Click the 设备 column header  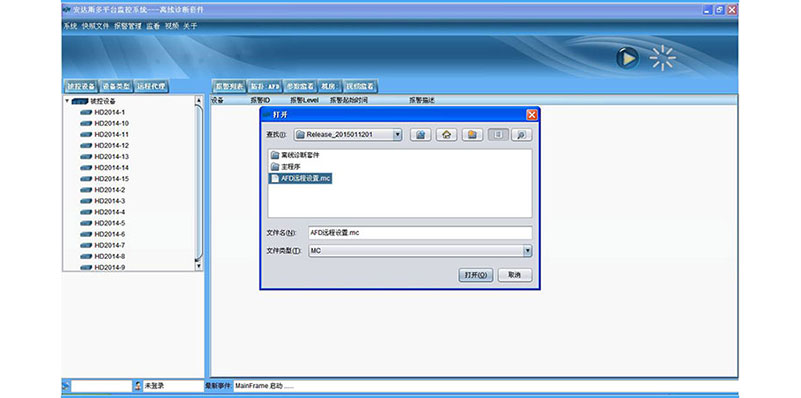click(x=218, y=100)
